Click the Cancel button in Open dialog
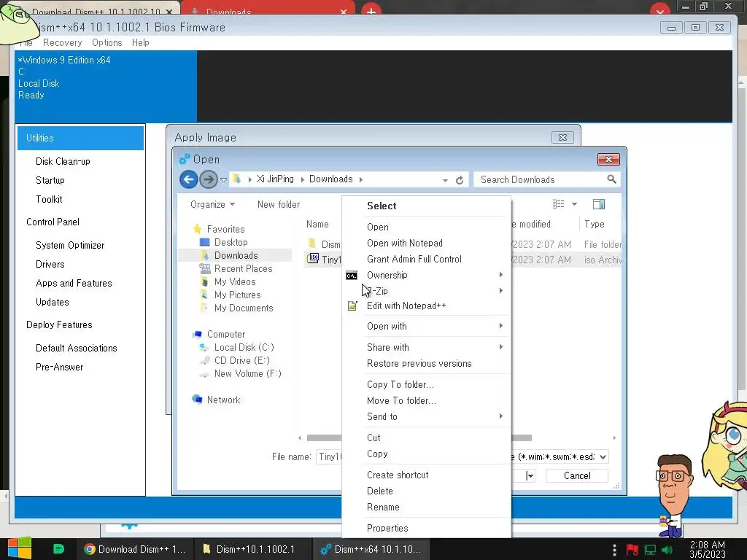747x560 pixels. pyautogui.click(x=577, y=475)
